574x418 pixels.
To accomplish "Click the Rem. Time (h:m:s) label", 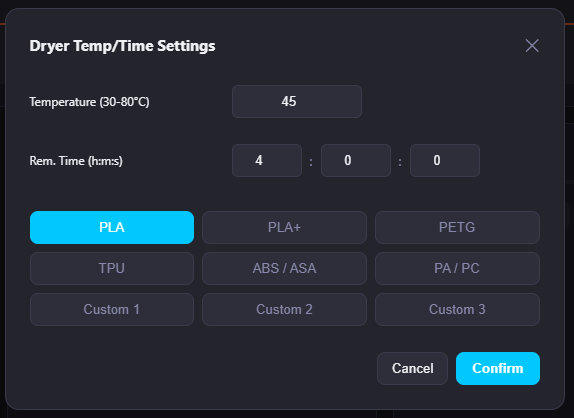I will click(x=76, y=161).
